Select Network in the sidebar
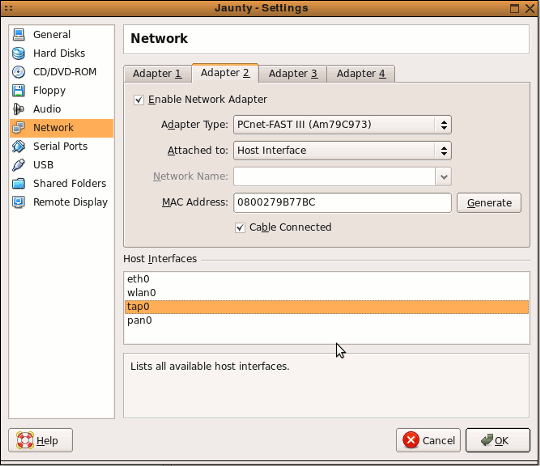 pyautogui.click(x=61, y=128)
